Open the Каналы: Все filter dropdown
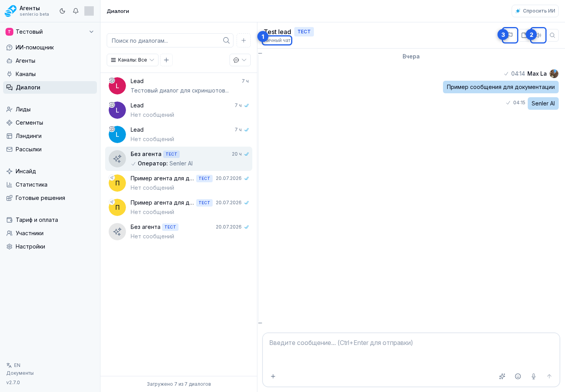 click(133, 60)
